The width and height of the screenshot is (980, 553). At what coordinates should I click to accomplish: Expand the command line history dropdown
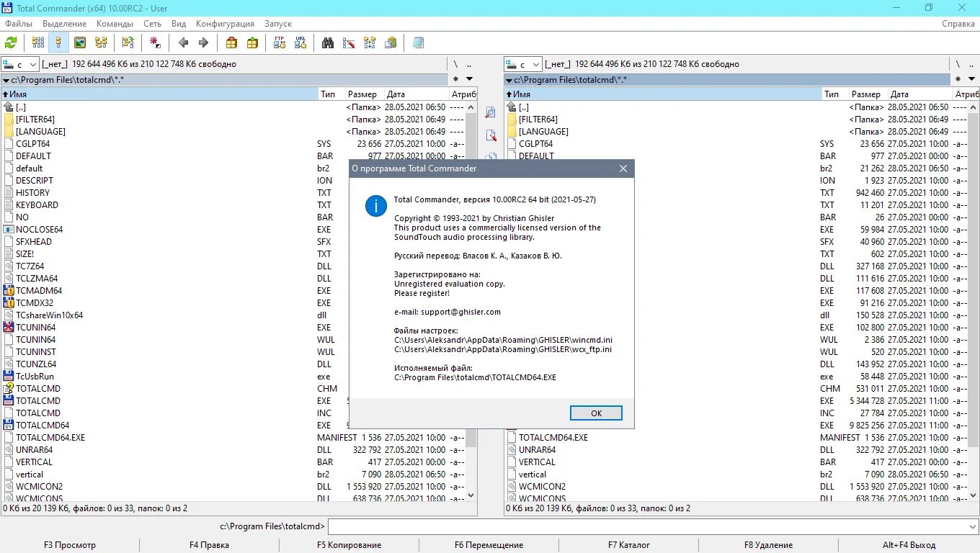(x=973, y=526)
